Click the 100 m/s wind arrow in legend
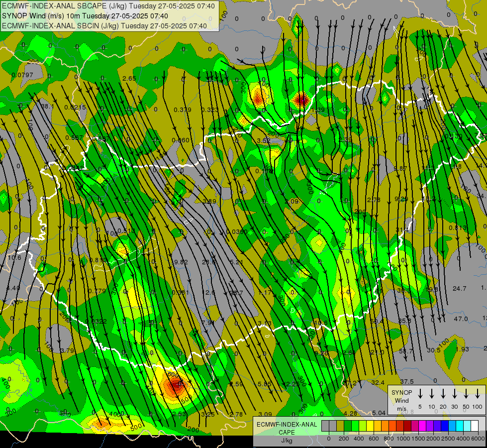Viewport: 487px width, 448px height. pyautogui.click(x=478, y=394)
